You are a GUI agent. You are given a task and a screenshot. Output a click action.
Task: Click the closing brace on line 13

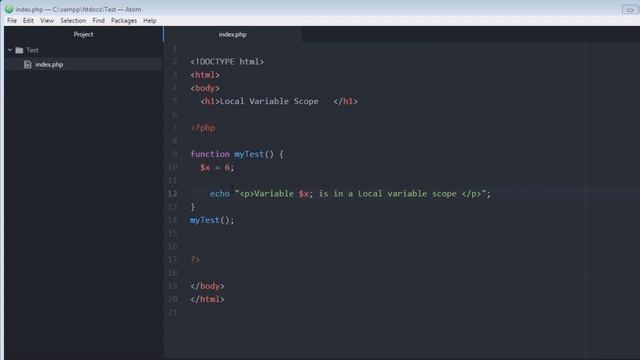tap(193, 207)
